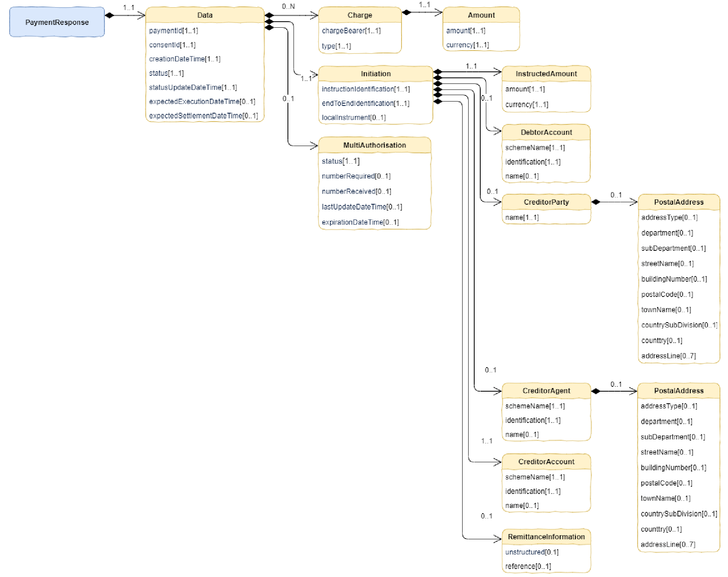Select the MultiAuthorisation class header

pyautogui.click(x=374, y=145)
